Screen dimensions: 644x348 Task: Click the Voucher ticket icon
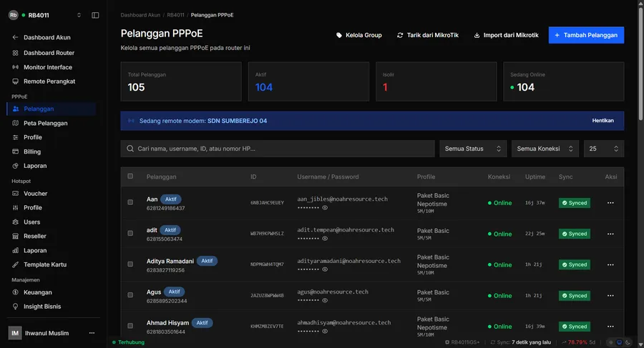pyautogui.click(x=16, y=193)
